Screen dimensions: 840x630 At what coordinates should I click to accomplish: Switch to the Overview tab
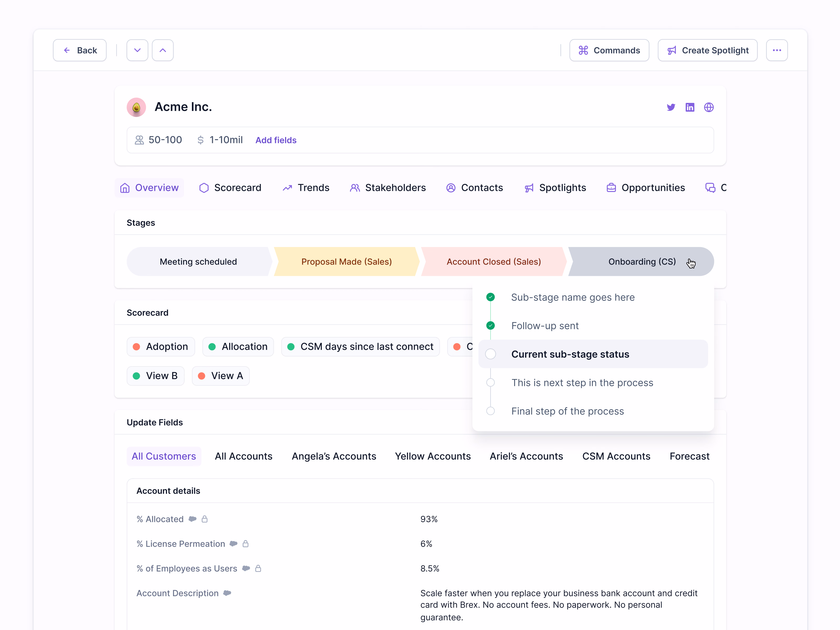pyautogui.click(x=149, y=188)
